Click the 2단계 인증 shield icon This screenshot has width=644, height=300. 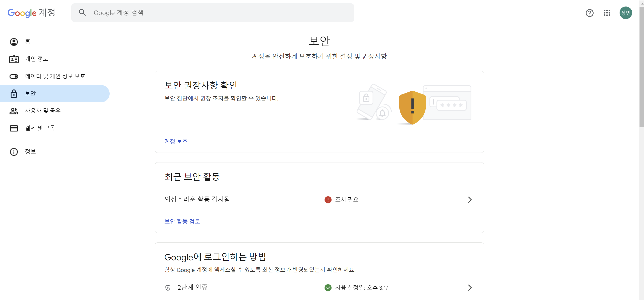pyautogui.click(x=168, y=288)
